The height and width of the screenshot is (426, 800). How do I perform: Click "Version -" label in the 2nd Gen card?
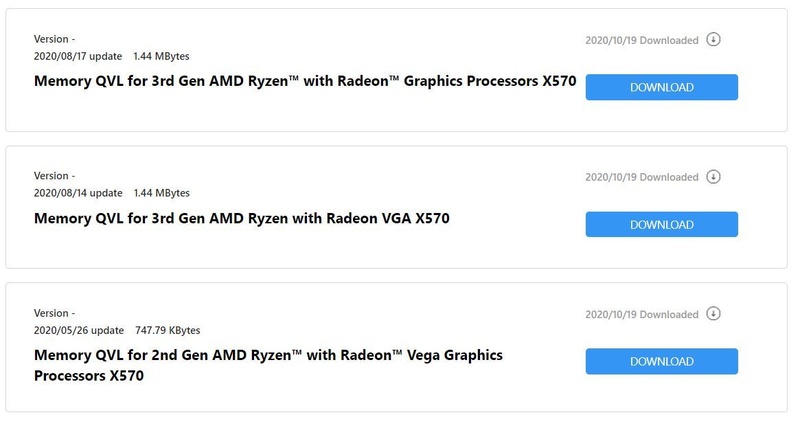(54, 313)
